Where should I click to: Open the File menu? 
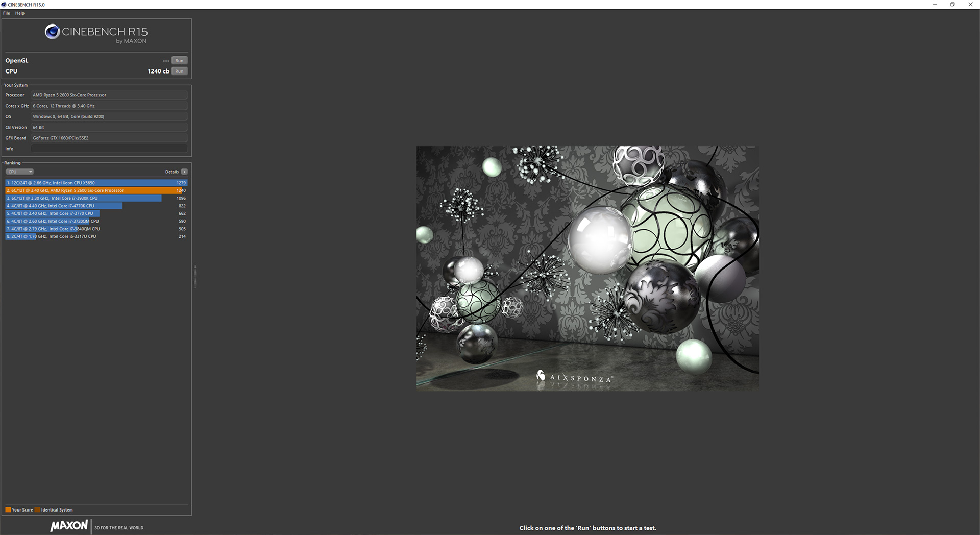[7, 13]
